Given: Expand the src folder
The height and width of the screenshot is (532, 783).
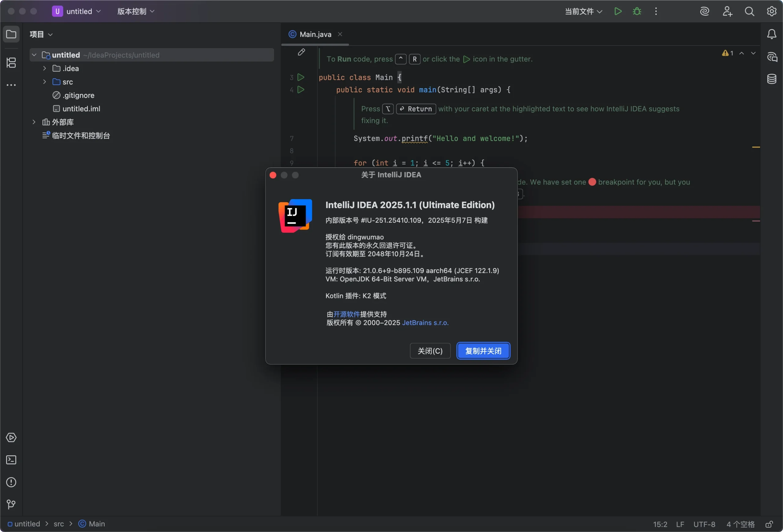Looking at the screenshot, I should [x=44, y=82].
